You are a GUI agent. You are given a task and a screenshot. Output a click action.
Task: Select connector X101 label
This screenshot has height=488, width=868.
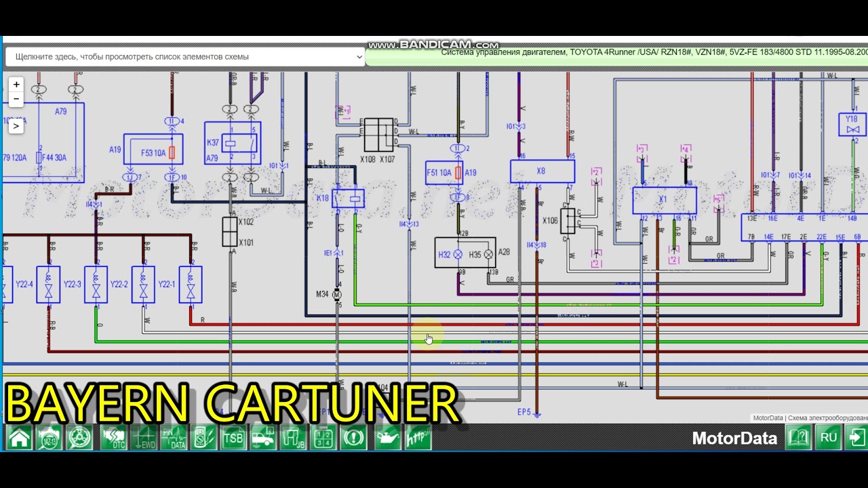246,242
